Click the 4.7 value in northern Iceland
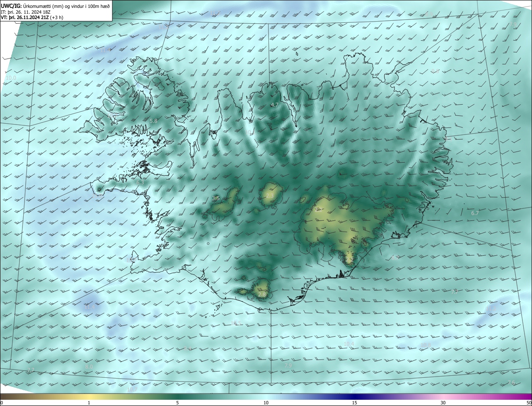Viewport: 532px width, 406px height. (x=274, y=105)
